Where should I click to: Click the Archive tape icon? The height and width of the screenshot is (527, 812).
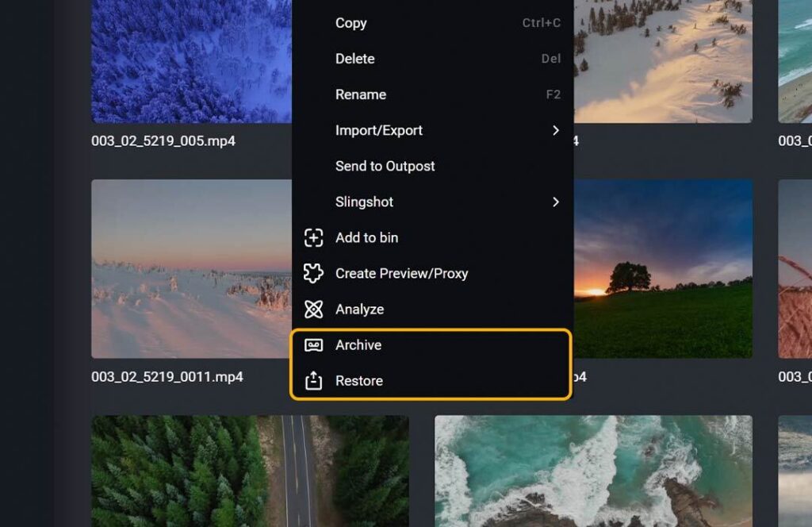coord(313,345)
